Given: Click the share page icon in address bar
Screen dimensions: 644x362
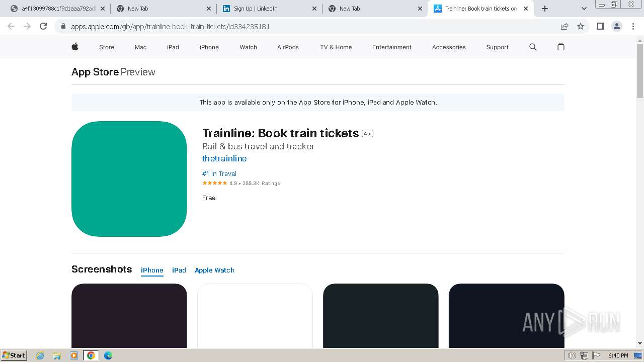Looking at the screenshot, I should click(x=565, y=26).
